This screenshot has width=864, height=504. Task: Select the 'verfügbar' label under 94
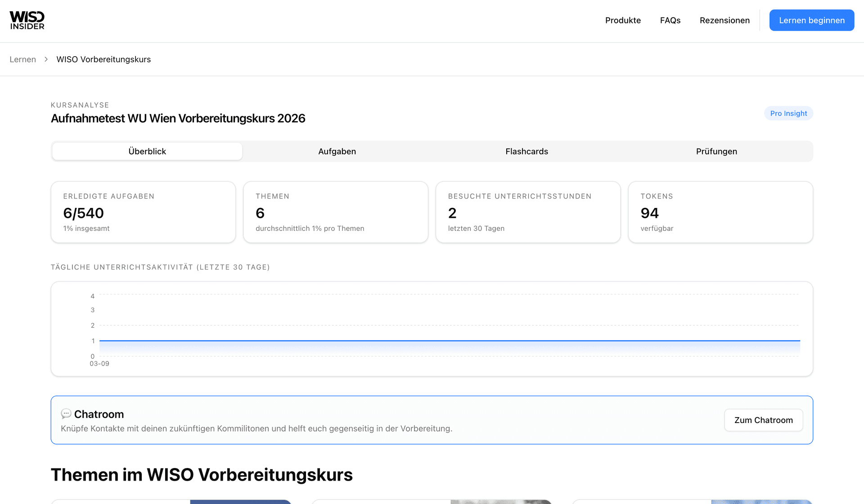(x=657, y=229)
